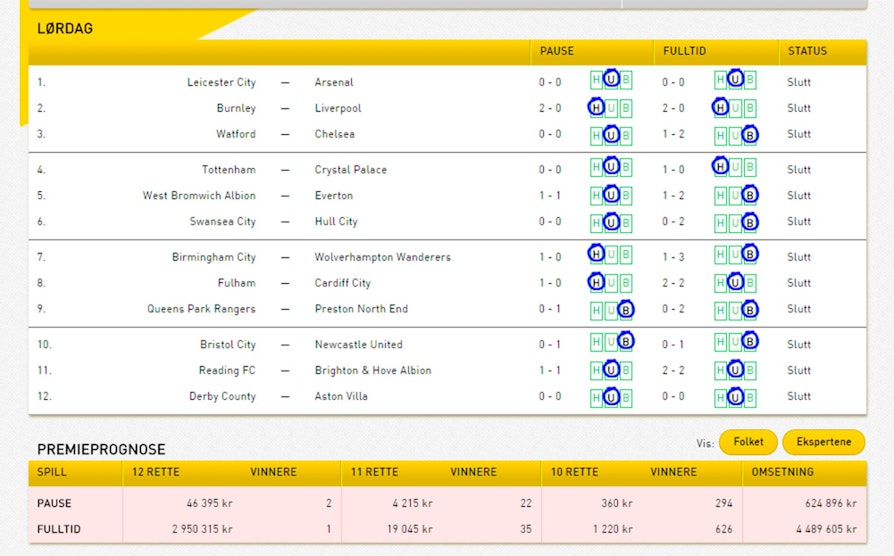Click circled B fulltime box in Queens Park Rangers row
The width and height of the screenshot is (894, 556).
750,310
